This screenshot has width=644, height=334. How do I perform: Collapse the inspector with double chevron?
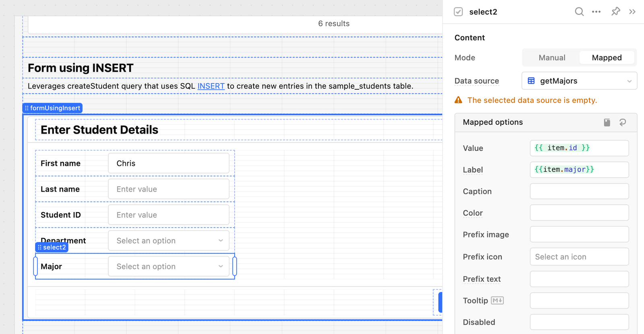pyautogui.click(x=632, y=12)
